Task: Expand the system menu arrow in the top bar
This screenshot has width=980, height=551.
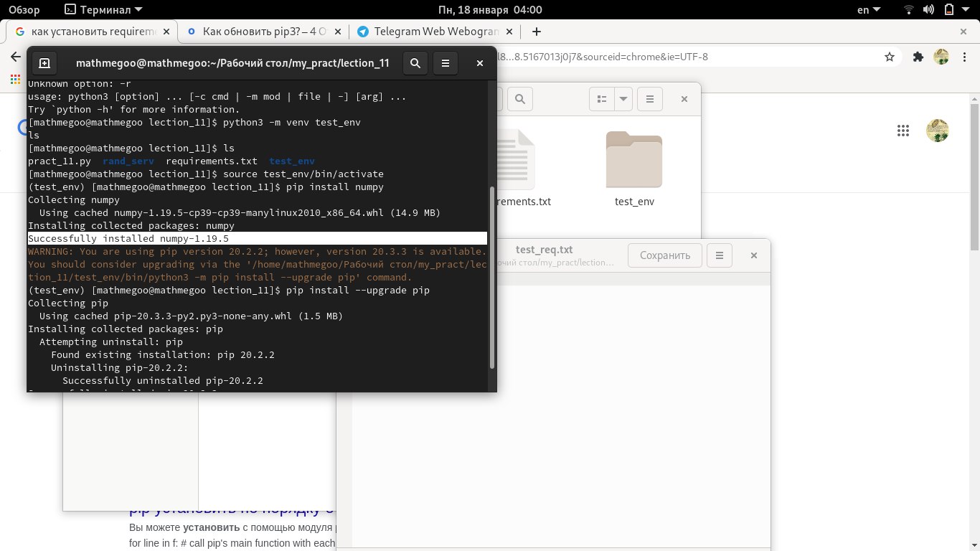Action: (x=966, y=9)
